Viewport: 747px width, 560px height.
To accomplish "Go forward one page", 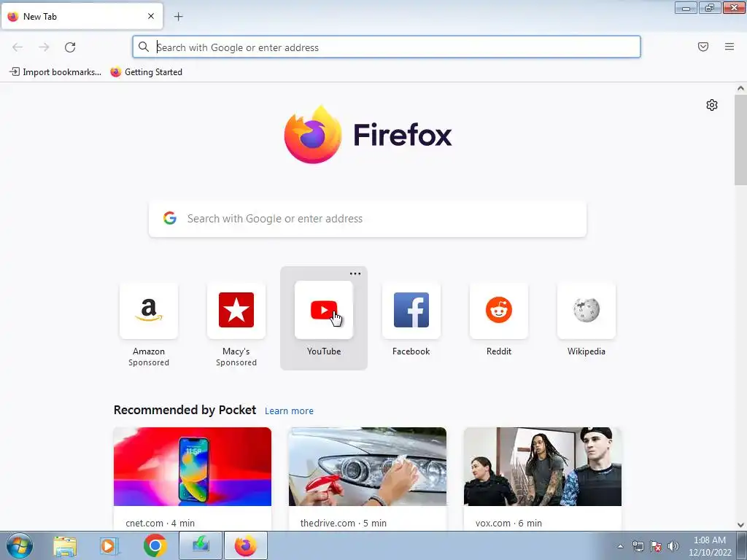I will pyautogui.click(x=44, y=47).
